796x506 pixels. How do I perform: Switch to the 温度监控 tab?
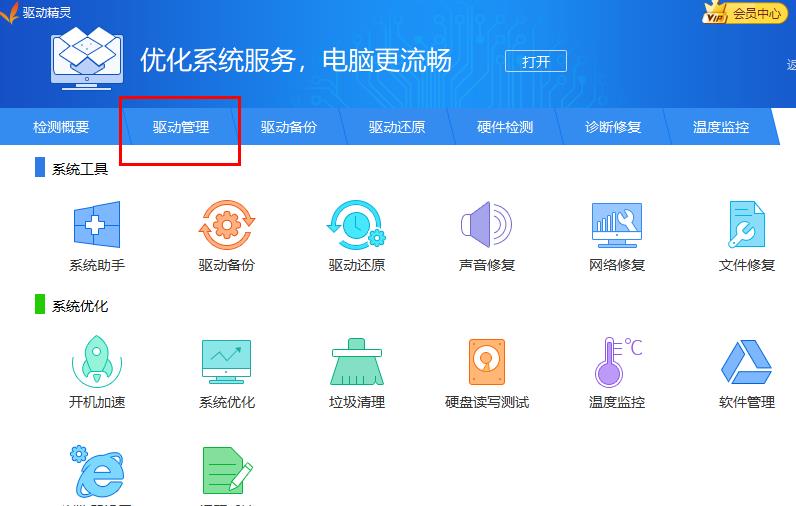click(721, 127)
